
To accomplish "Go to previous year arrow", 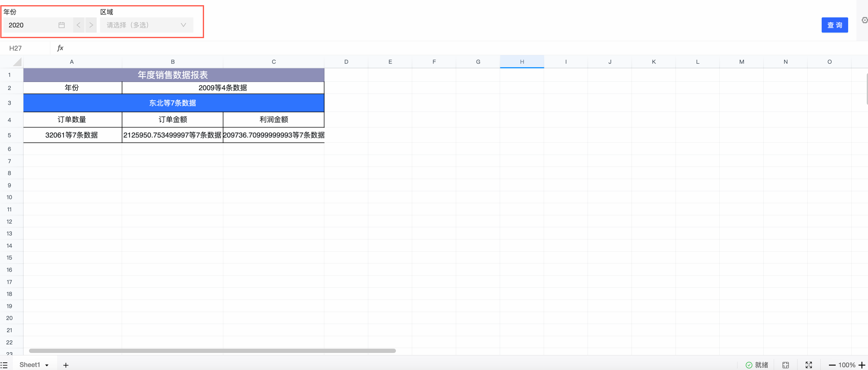I will click(78, 25).
